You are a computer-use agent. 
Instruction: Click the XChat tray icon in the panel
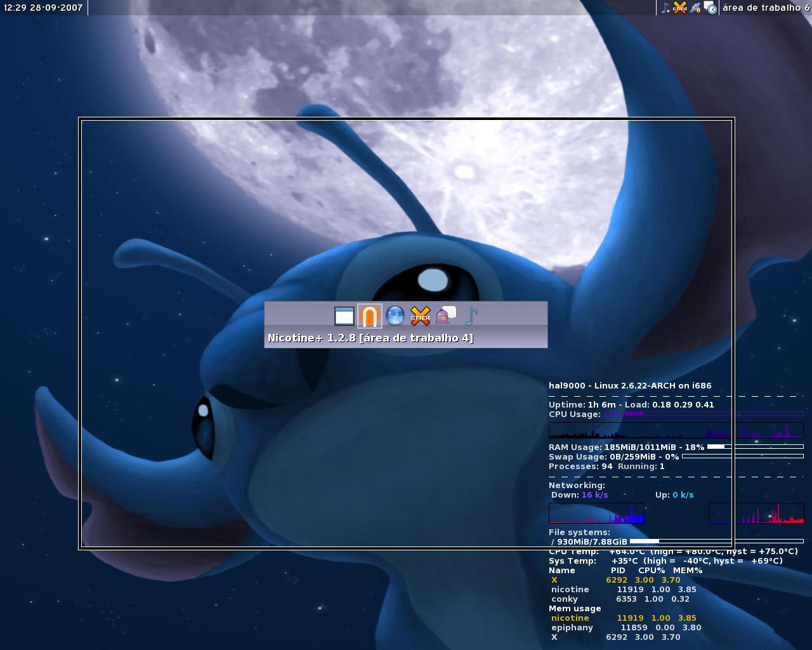[680, 8]
